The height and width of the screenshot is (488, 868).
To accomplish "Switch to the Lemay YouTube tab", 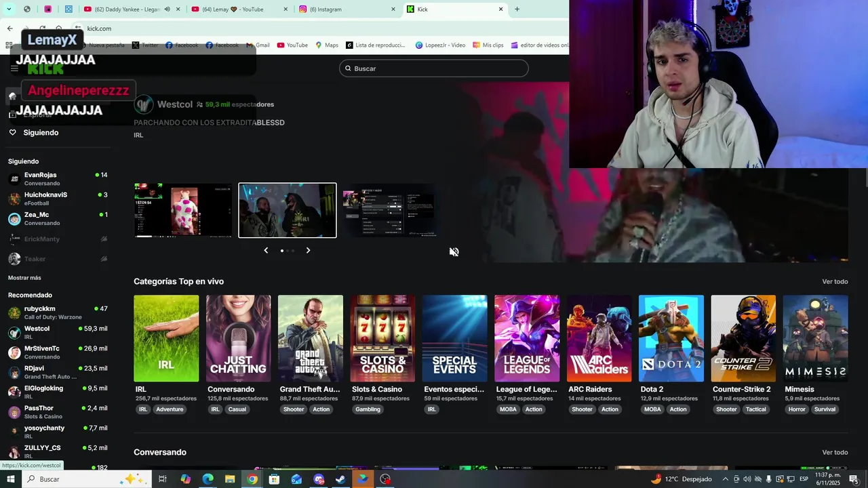I will 240,9.
